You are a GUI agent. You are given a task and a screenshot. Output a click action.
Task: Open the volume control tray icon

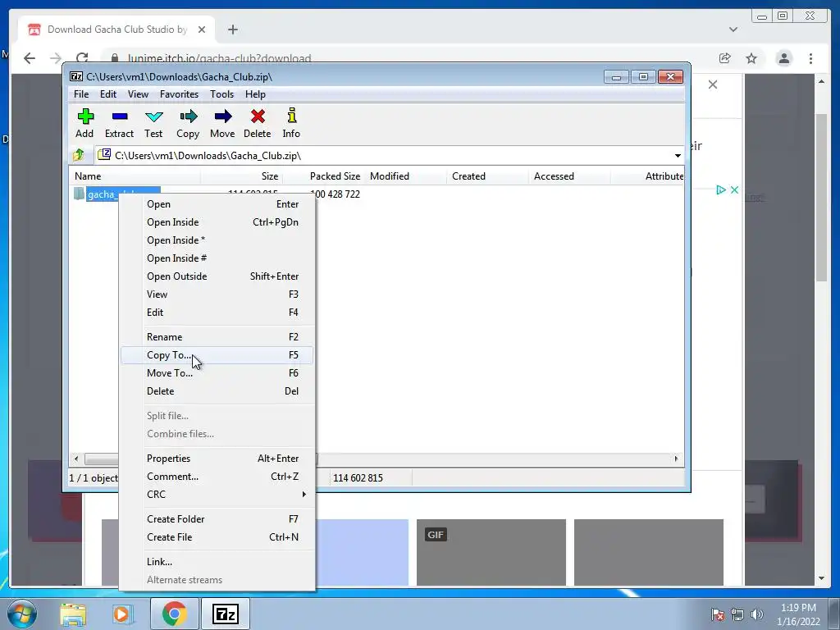[x=757, y=614]
